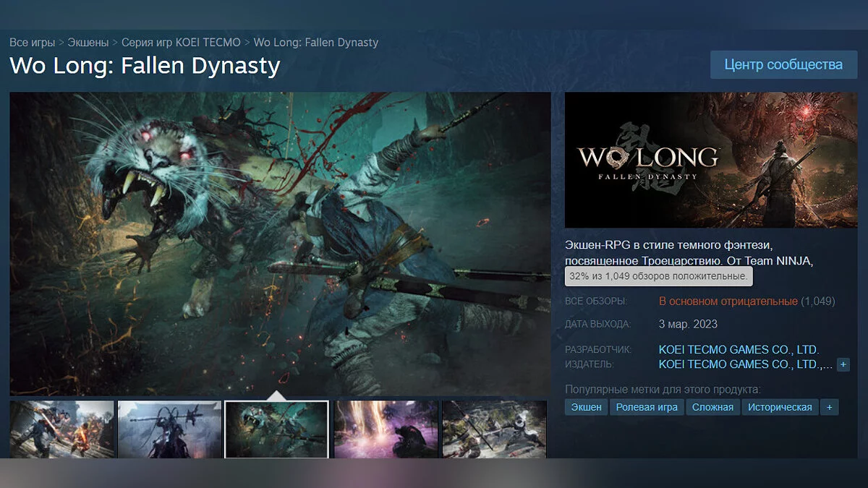Click the 'РАЗРАБОТЧИК:' label
Viewport: 868px width, 488px height.
tap(598, 349)
